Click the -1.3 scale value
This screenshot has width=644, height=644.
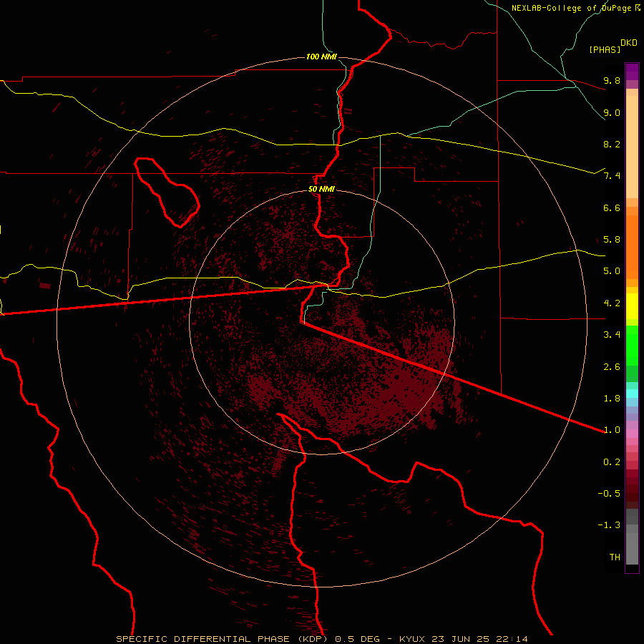point(609,525)
